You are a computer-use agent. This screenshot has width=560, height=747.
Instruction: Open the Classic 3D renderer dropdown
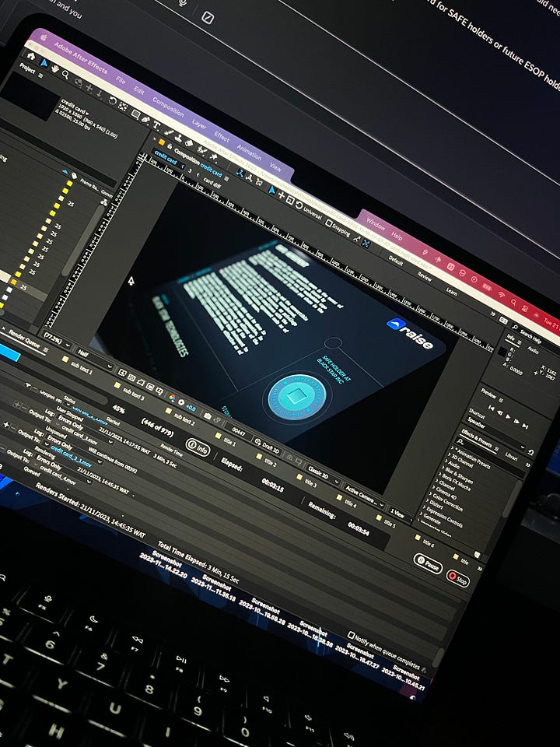point(322,474)
